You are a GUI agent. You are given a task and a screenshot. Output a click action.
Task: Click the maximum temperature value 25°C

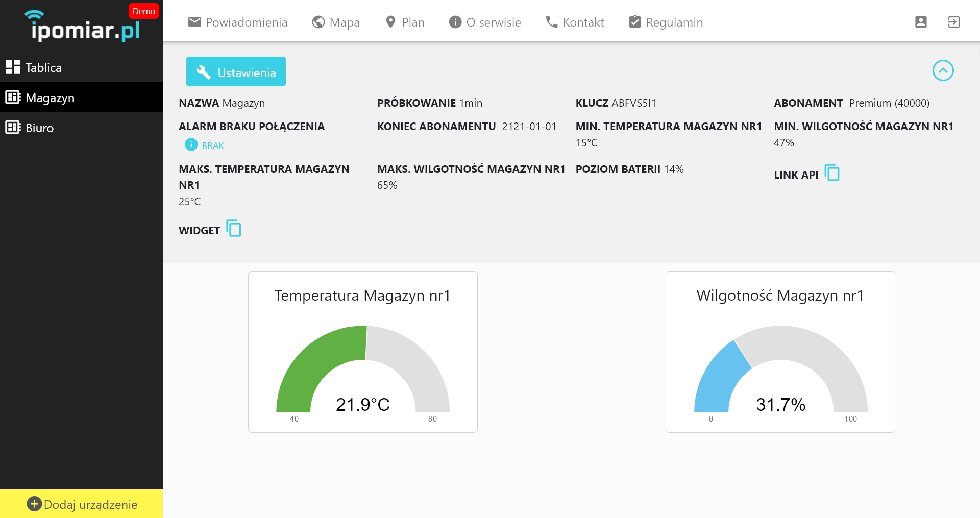(190, 202)
